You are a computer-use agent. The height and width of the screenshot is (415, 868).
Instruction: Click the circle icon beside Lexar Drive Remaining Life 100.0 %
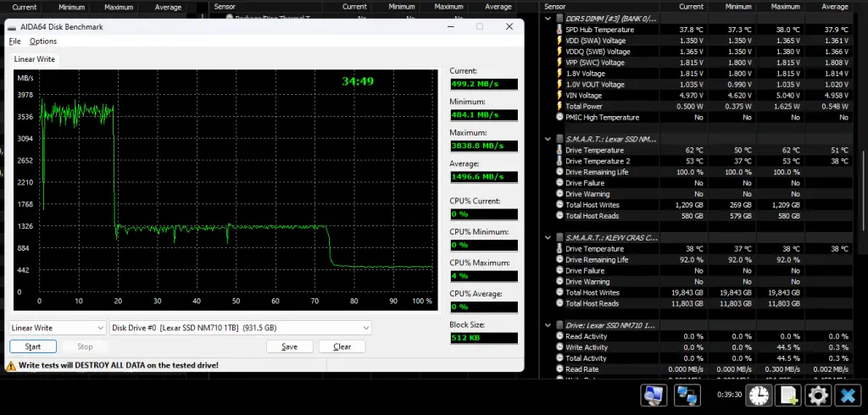559,172
